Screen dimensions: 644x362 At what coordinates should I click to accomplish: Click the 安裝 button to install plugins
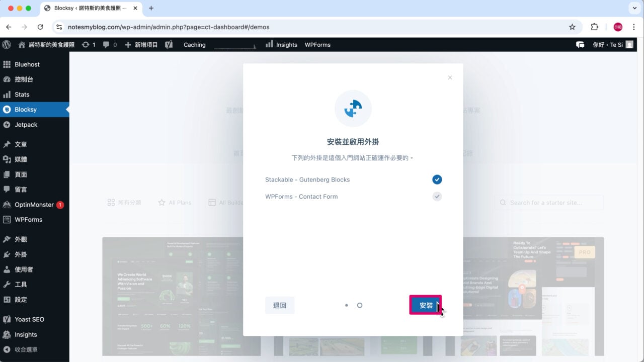coord(426,305)
